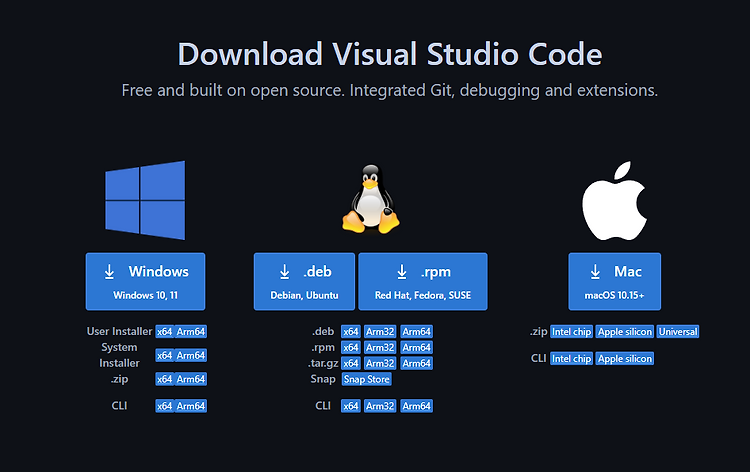750x472 pixels.
Task: Select Arm64 for Windows User Installer
Action: [x=191, y=331]
